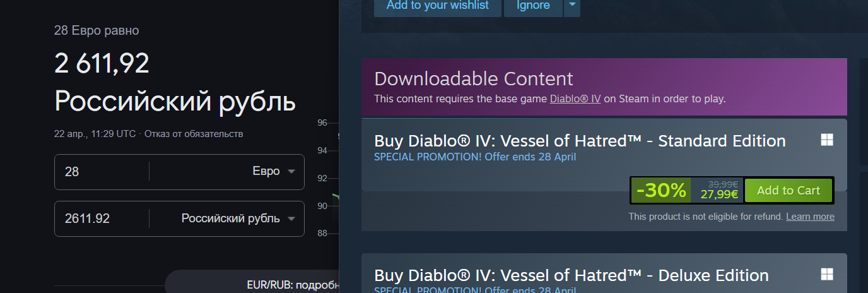
Task: Open dropdown arrow next to Ignore button
Action: click(572, 6)
